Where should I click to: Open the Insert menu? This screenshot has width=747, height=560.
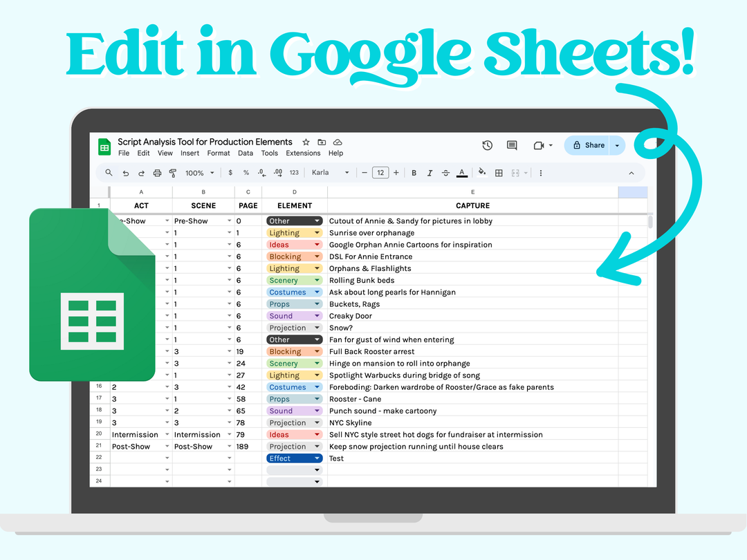click(190, 153)
